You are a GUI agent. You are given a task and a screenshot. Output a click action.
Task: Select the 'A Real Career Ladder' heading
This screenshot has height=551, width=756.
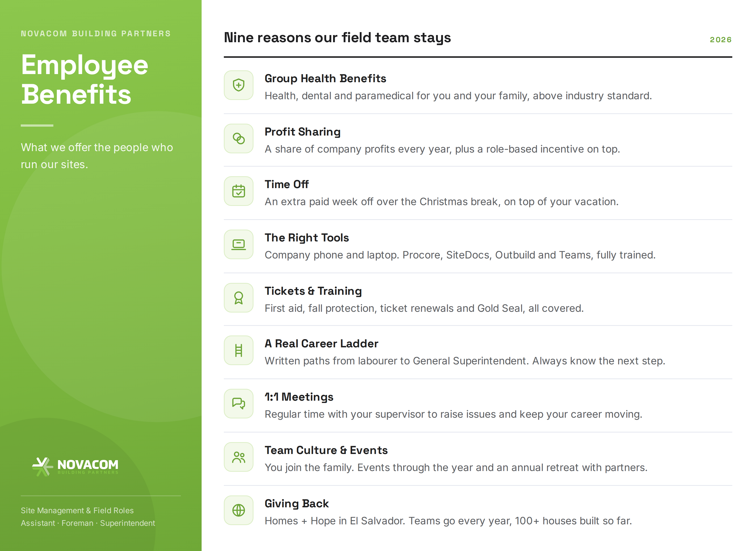point(321,344)
